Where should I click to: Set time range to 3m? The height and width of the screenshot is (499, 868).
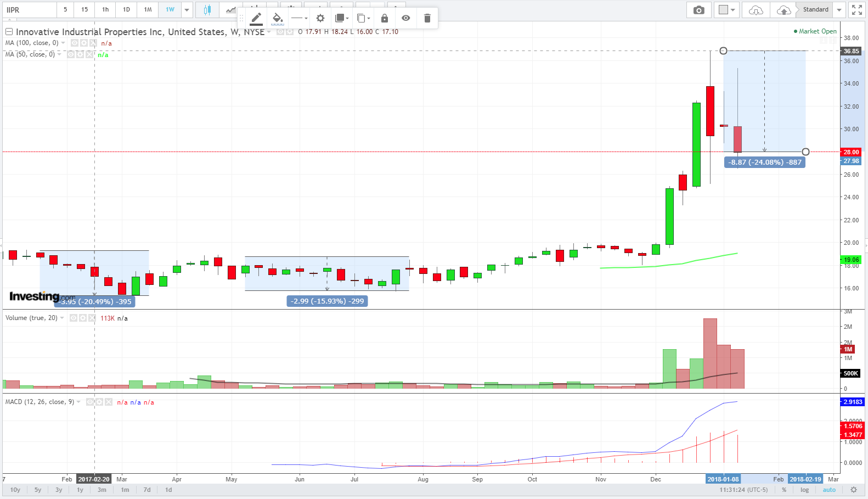[102, 490]
